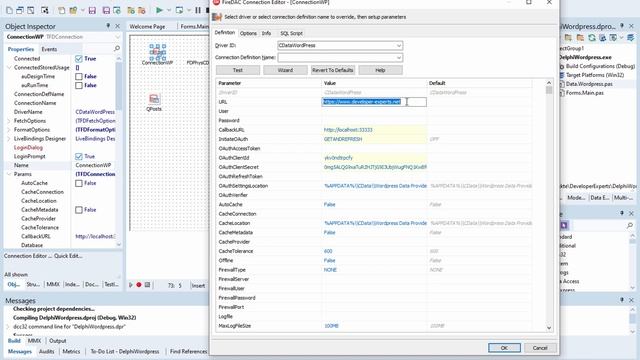Click the scroll down arrow of parameter list
Image resolution: width=640 pixels, height=360 pixels.
(x=549, y=328)
